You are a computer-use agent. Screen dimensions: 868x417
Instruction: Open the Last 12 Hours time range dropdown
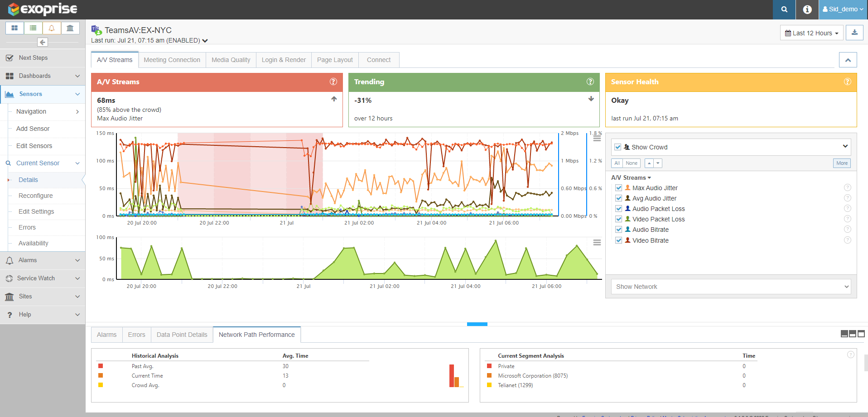pyautogui.click(x=811, y=33)
